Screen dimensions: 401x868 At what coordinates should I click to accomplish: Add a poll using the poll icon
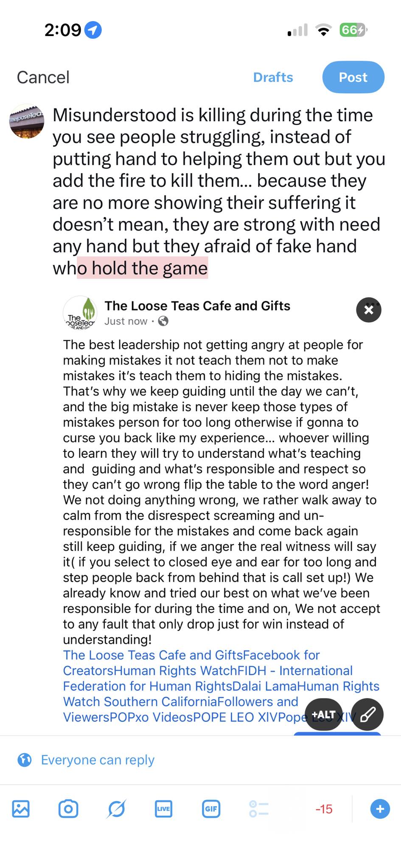(x=258, y=809)
